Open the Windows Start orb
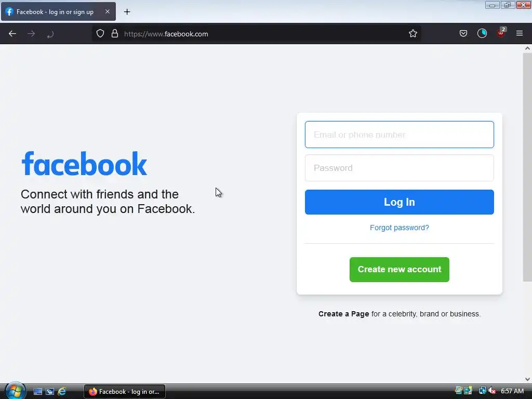This screenshot has width=532, height=399. 15,391
